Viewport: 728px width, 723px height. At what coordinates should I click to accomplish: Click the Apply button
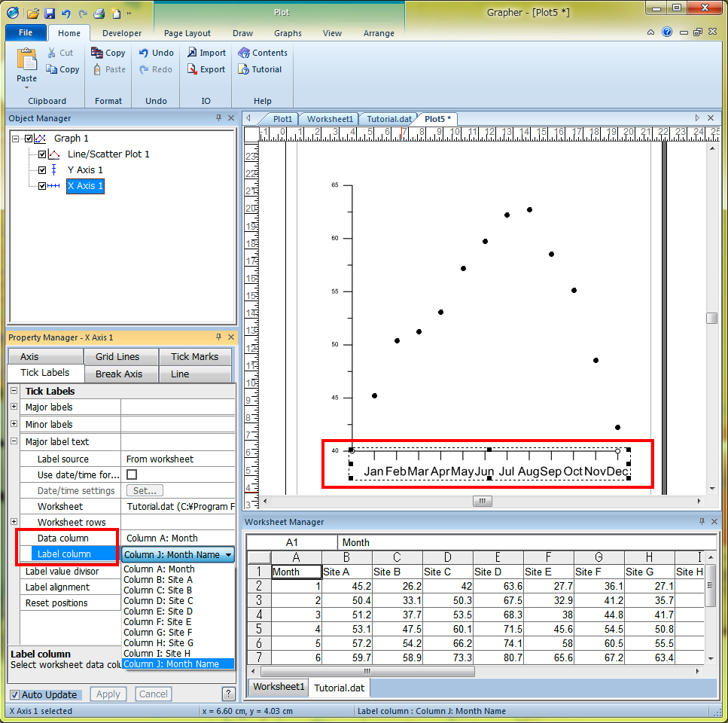coord(108,694)
